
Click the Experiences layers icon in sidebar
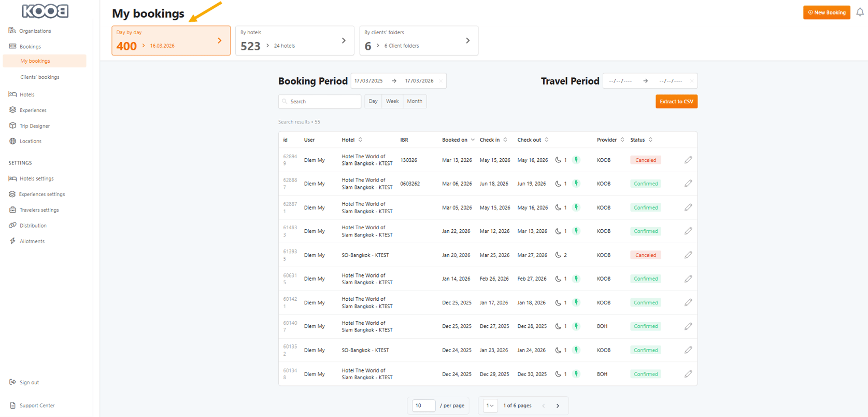[x=12, y=110]
